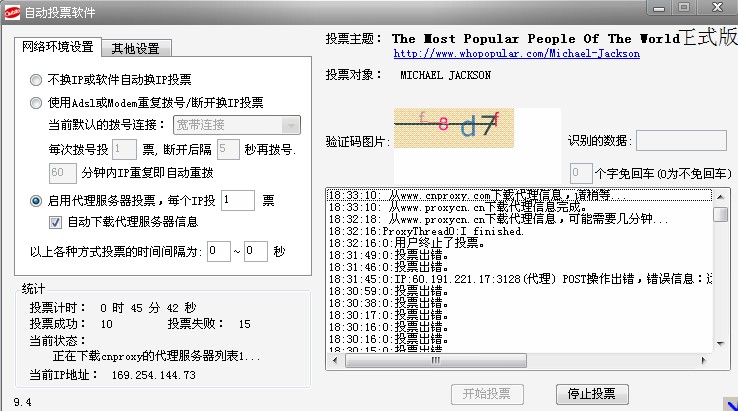Viewport: 738px width, 411px height.
Task: Click the minimum vote interval field
Action: coord(219,251)
